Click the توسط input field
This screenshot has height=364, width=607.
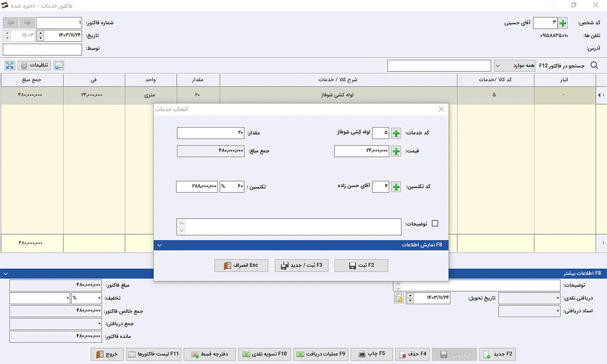click(x=43, y=49)
